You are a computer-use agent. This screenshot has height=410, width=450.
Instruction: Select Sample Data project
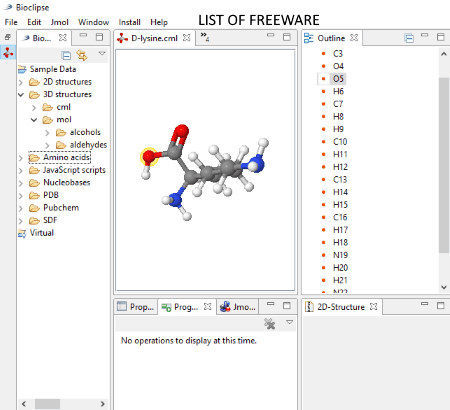coord(53,69)
